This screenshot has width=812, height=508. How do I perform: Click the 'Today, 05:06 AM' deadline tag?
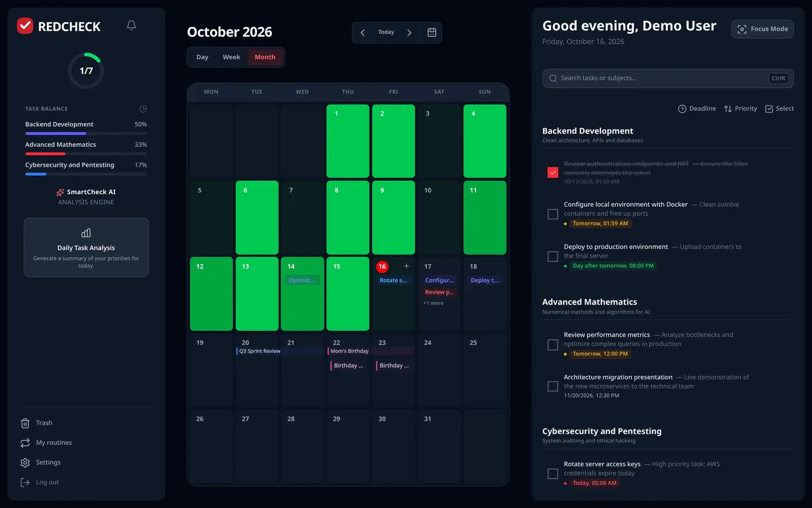594,483
